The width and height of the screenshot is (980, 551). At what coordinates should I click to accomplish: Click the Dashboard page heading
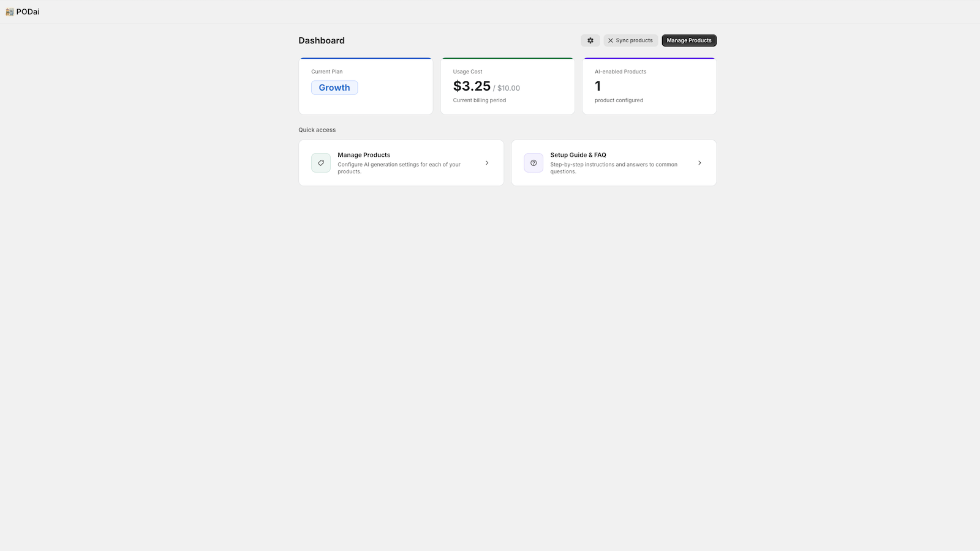(x=322, y=40)
